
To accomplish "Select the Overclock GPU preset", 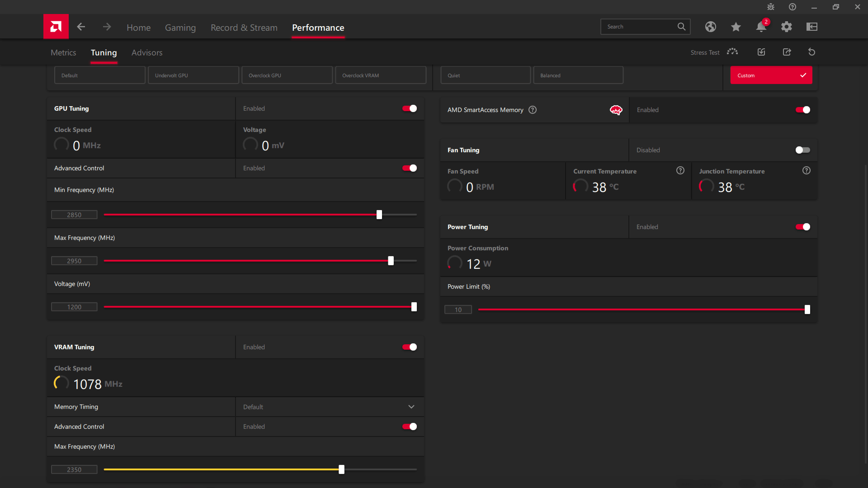I will tap(287, 75).
